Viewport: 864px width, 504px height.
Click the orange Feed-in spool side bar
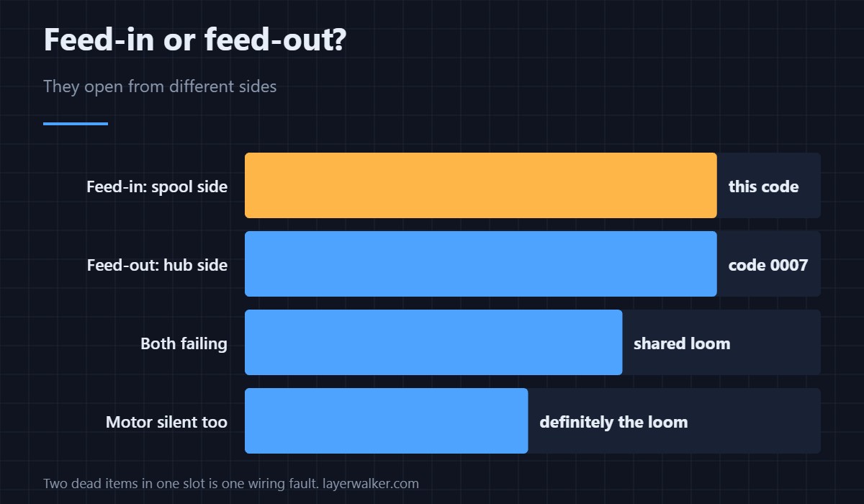click(x=480, y=185)
